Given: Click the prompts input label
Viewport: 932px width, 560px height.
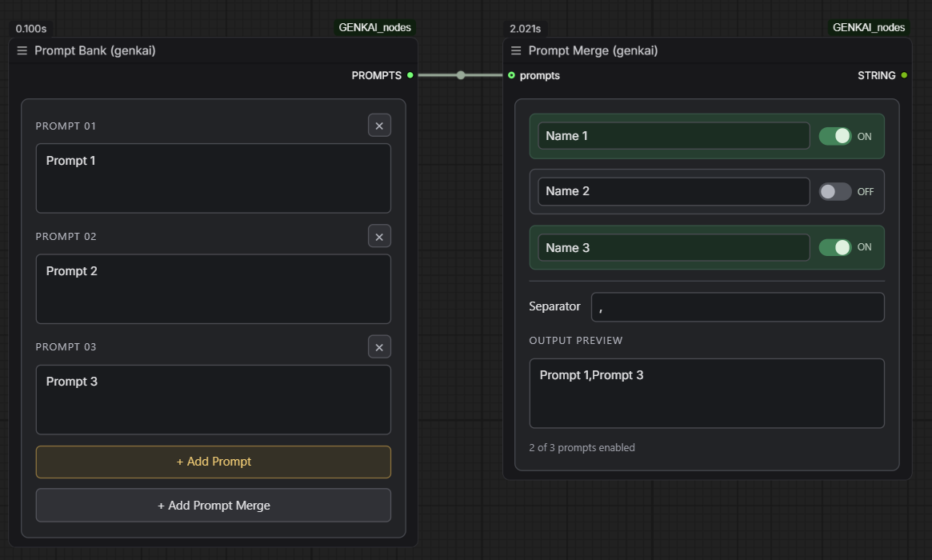Looking at the screenshot, I should (540, 75).
